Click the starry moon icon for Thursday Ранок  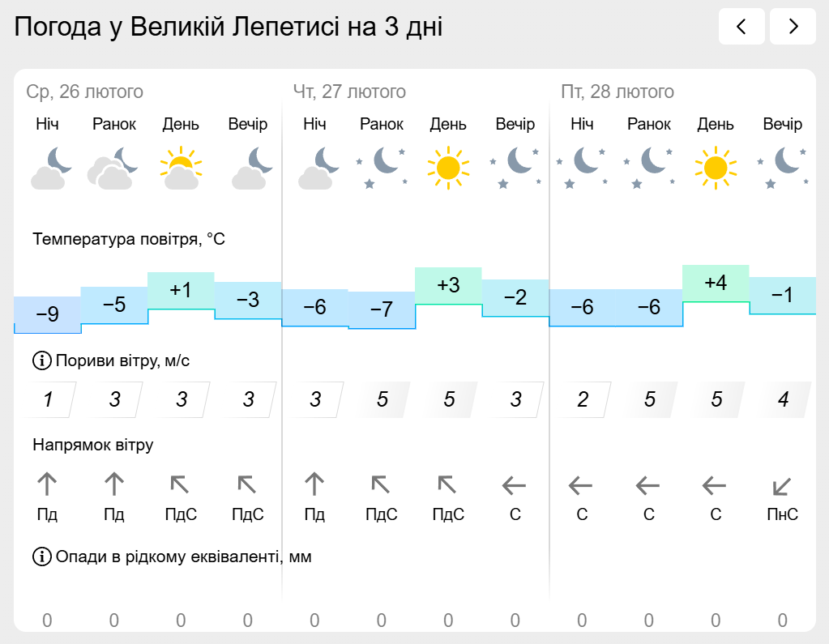(x=382, y=168)
